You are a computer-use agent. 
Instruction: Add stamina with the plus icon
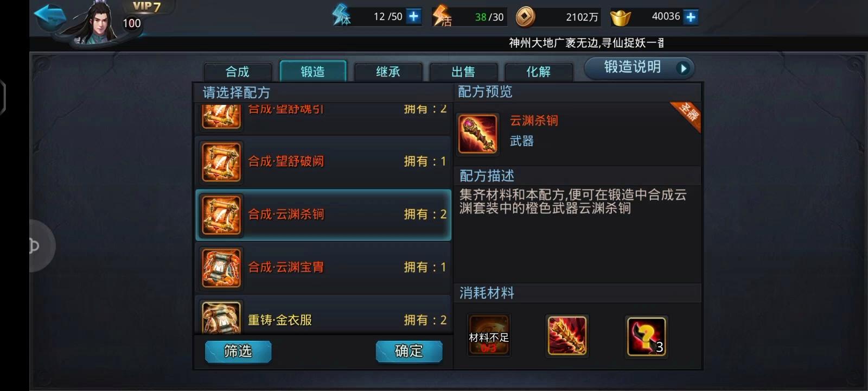point(413,16)
